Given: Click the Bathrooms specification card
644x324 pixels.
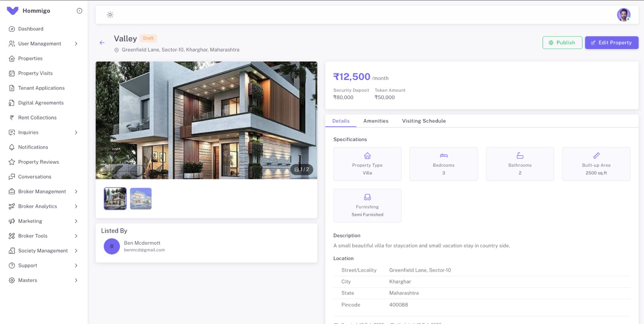Looking at the screenshot, I should 520,164.
